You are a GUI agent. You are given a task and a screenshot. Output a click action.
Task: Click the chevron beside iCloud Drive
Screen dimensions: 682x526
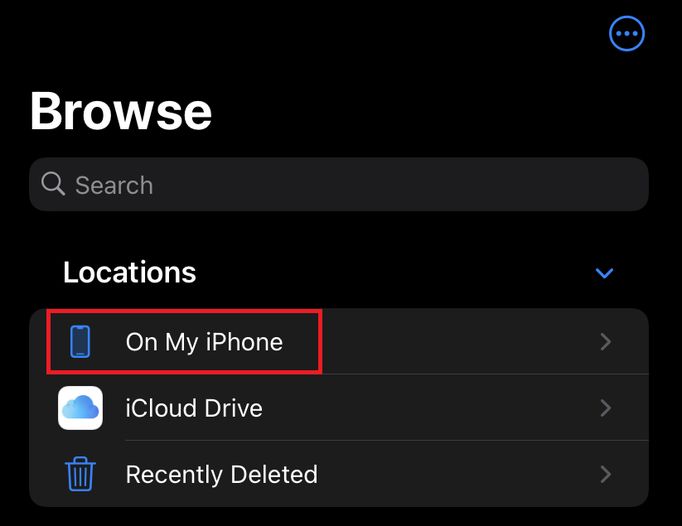[x=605, y=408]
